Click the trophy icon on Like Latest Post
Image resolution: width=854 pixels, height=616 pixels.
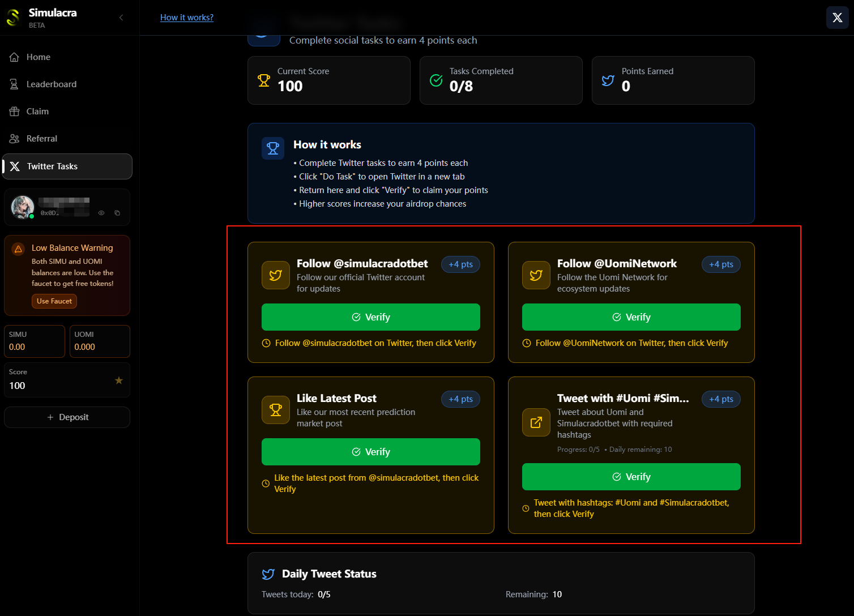276,410
